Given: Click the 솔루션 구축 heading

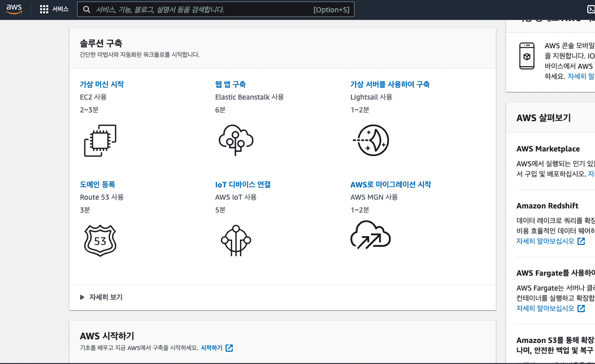Looking at the screenshot, I should (x=101, y=43).
